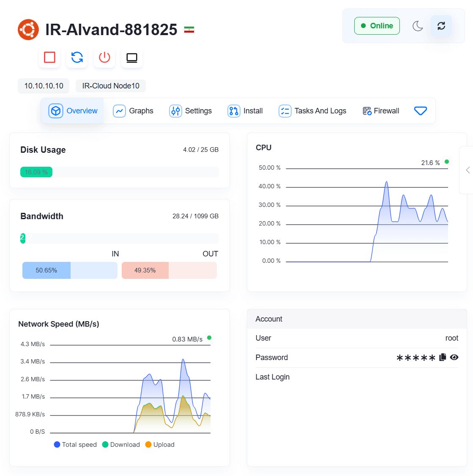Click the Iran flag icon

[x=189, y=30]
